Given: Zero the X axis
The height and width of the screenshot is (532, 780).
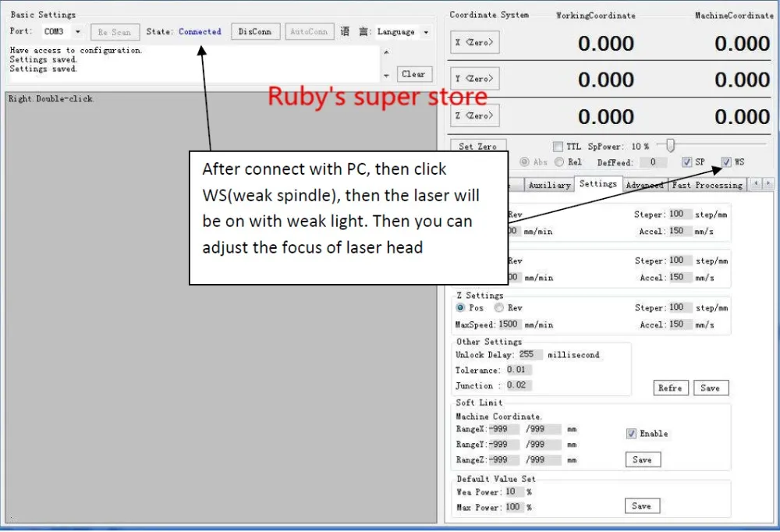Looking at the screenshot, I should [474, 42].
